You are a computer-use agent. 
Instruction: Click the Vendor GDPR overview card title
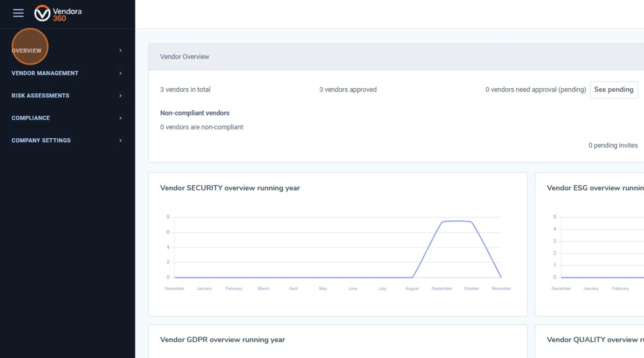coord(223,340)
